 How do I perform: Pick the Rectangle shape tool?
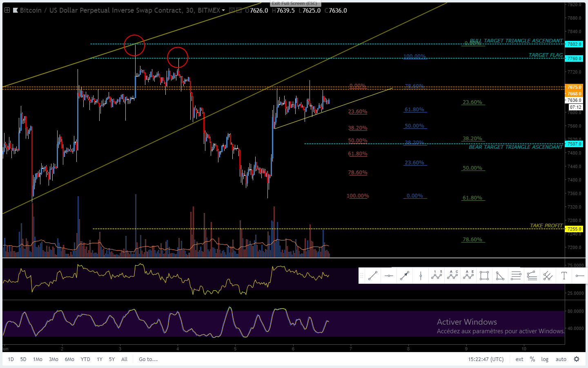pos(484,276)
